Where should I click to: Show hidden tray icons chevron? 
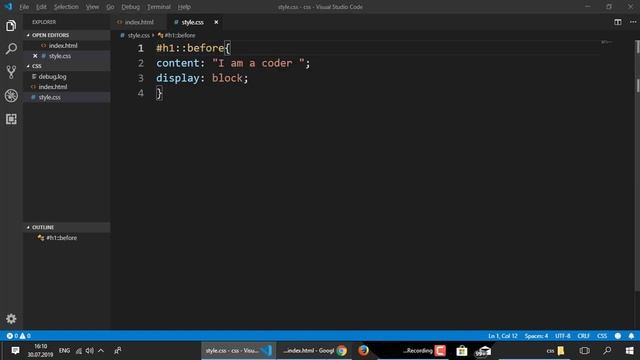pos(101,351)
